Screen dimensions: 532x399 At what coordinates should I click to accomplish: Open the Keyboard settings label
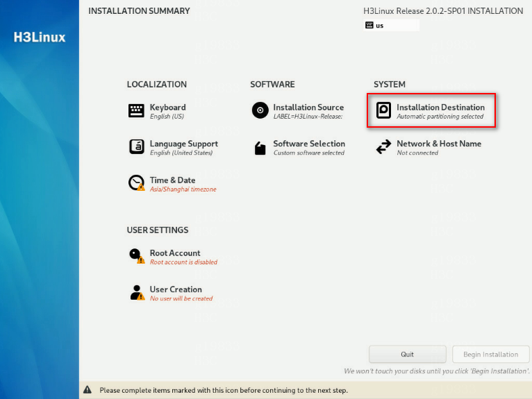tap(167, 108)
